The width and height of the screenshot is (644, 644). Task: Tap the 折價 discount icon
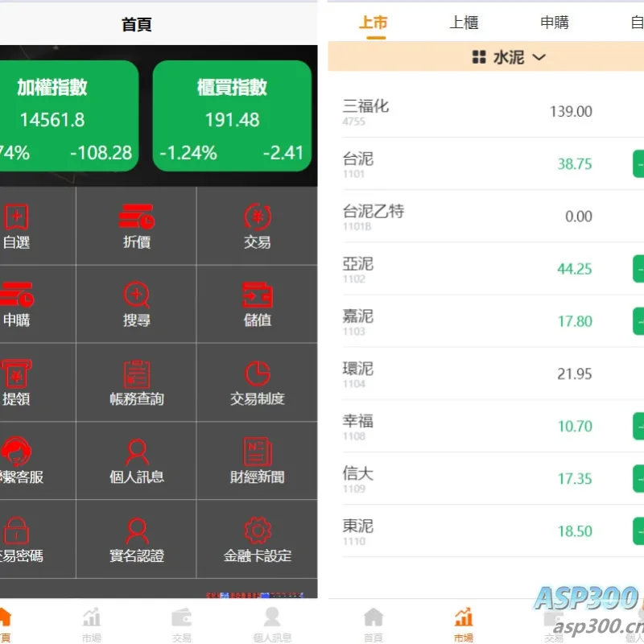click(136, 217)
